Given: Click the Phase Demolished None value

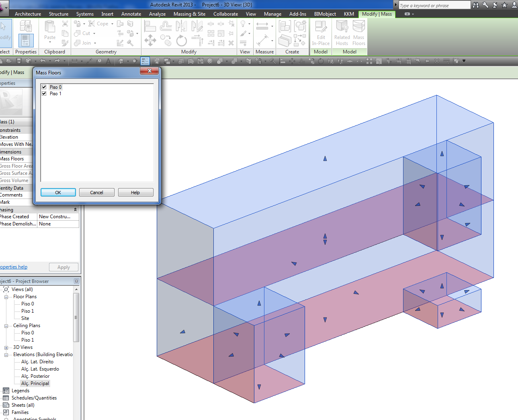Looking at the screenshot, I should (x=58, y=224).
